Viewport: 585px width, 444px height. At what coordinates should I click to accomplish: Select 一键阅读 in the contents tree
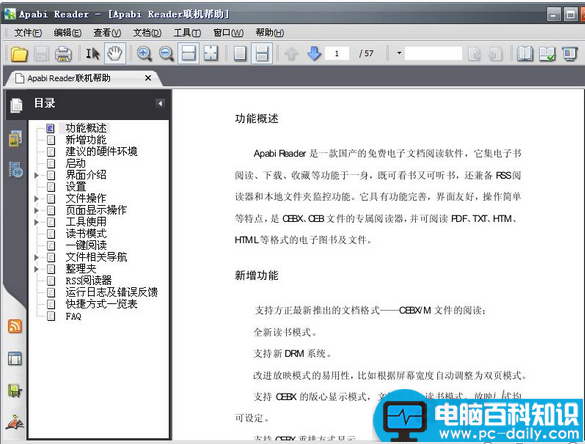click(x=86, y=246)
